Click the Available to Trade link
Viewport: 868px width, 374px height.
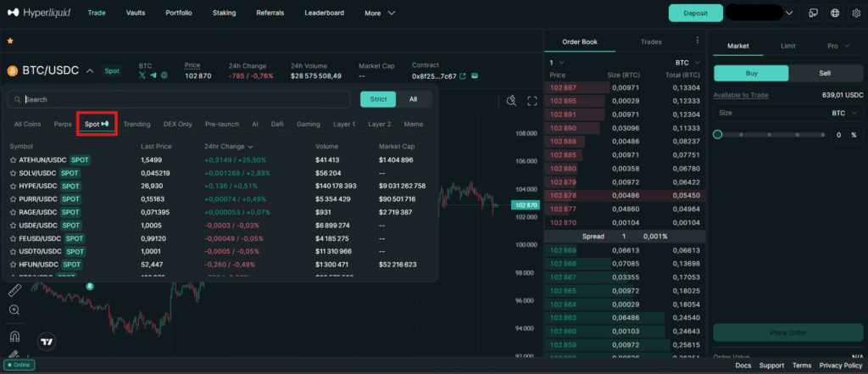point(741,95)
